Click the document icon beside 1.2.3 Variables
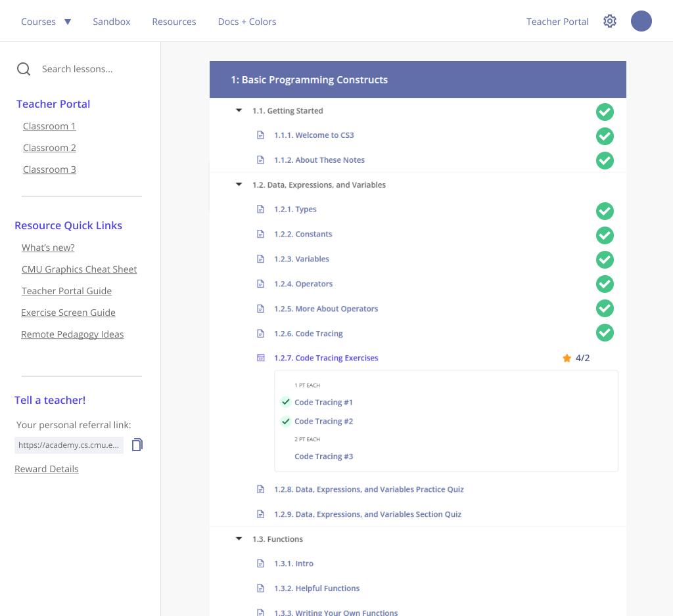 click(x=260, y=259)
